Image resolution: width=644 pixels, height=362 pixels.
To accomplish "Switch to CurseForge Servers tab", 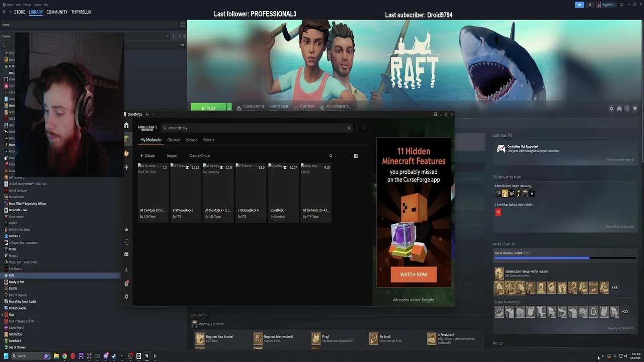I will pyautogui.click(x=209, y=140).
